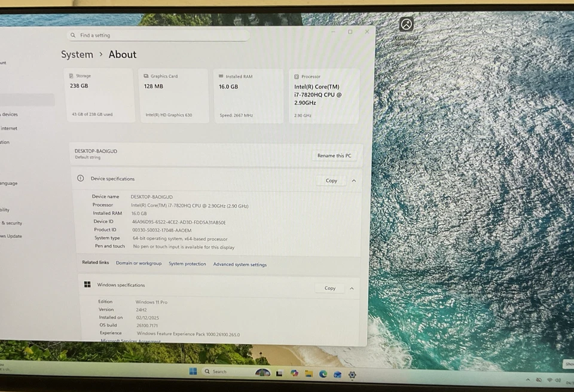Image resolution: width=574 pixels, height=392 pixels.
Task: Launch Microsoft Edge from the taskbar
Action: (x=323, y=374)
